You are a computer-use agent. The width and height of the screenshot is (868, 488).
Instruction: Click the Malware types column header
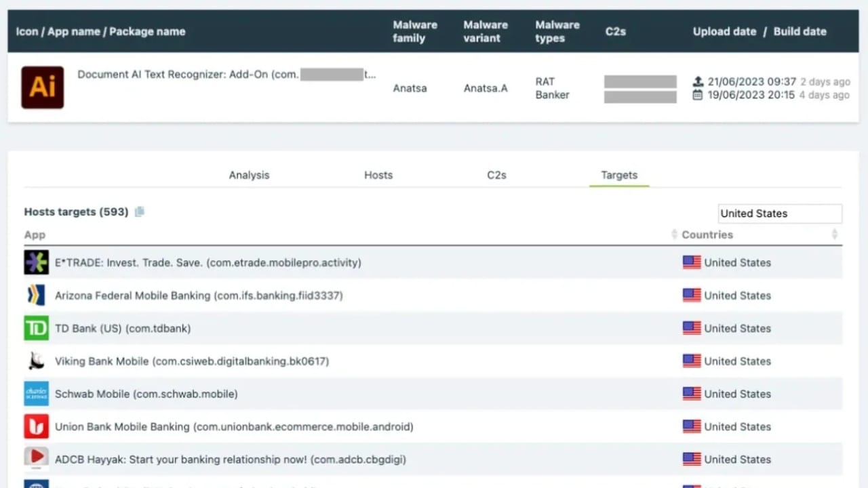[557, 31]
